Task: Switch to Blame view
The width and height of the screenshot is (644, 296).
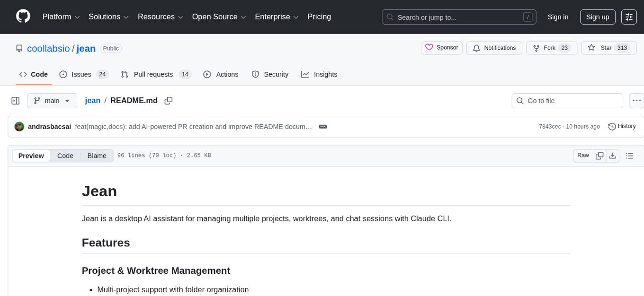Action: (x=97, y=156)
